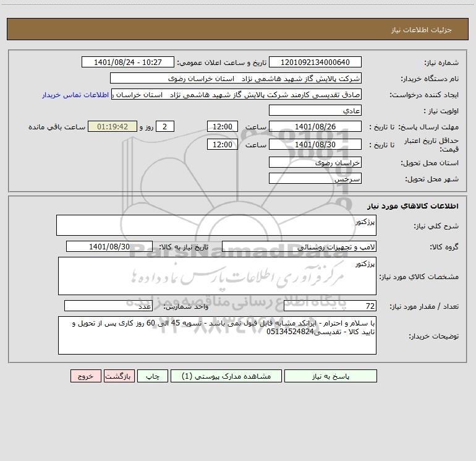
Task: Click the 'استان محل تحویل:' label
Action: tap(430, 163)
